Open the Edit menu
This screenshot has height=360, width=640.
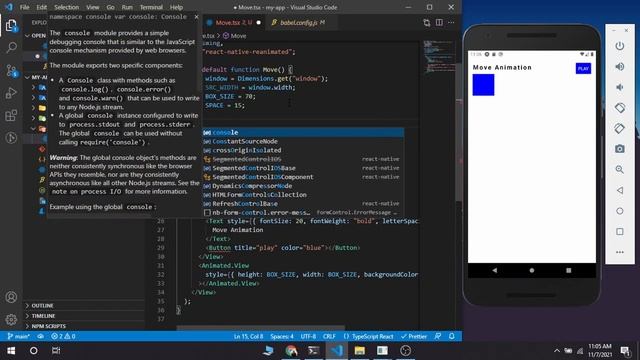(41, 7)
